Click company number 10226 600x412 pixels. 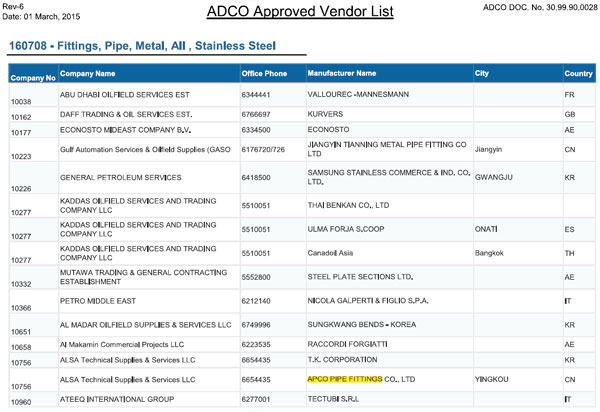tap(21, 189)
